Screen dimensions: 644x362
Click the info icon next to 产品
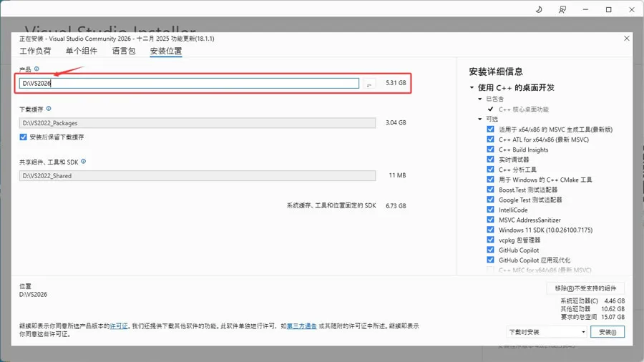click(x=36, y=69)
